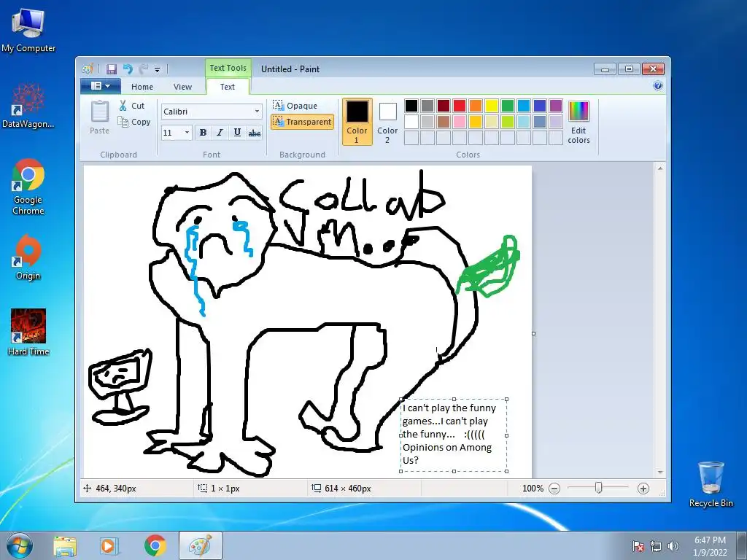Open Windows Explorer from the taskbar
The height and width of the screenshot is (560, 747).
point(65,546)
